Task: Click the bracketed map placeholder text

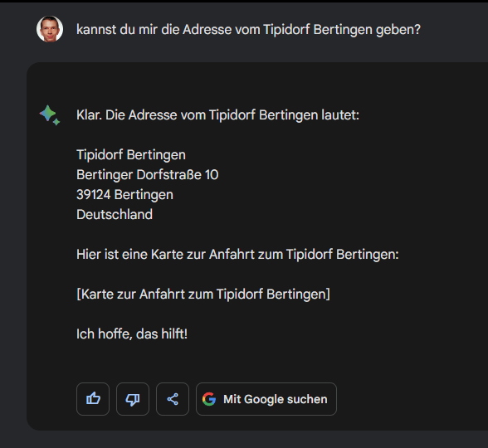Action: pyautogui.click(x=203, y=295)
